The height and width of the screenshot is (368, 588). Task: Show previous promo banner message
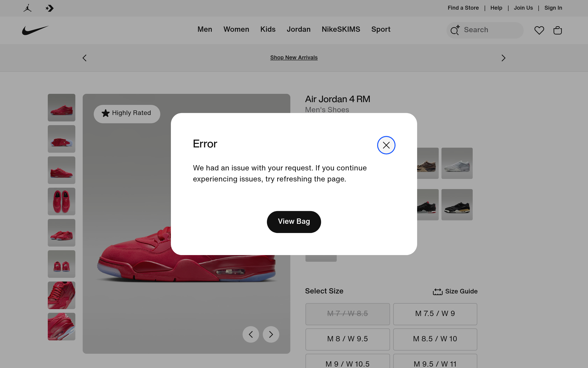point(85,58)
